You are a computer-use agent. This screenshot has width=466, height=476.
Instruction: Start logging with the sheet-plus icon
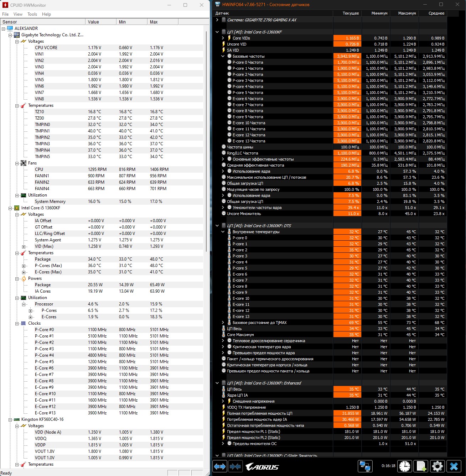(421, 466)
